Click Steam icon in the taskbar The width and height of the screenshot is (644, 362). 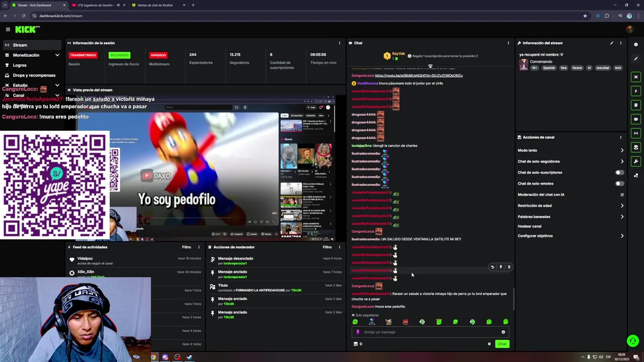coord(189,357)
